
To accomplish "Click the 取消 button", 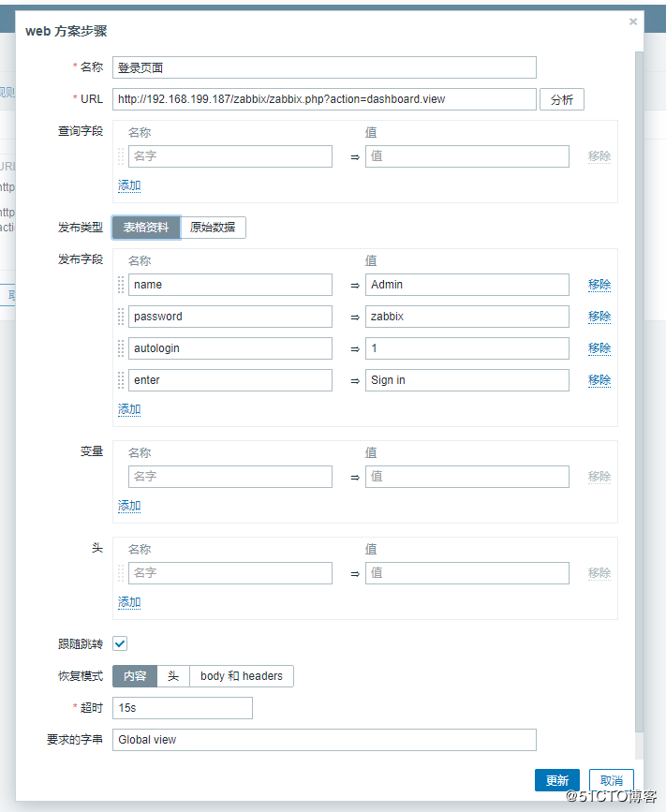I will pos(612,781).
